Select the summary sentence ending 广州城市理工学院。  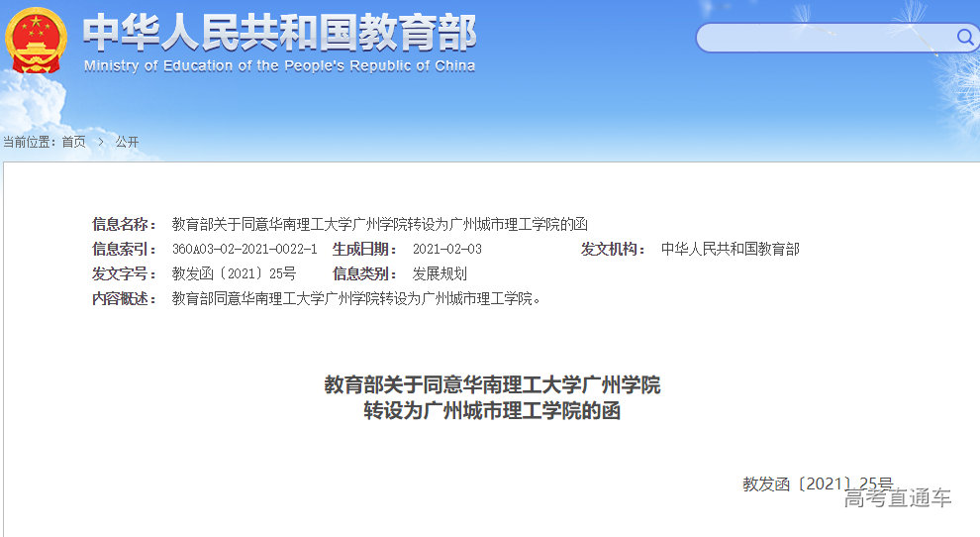click(356, 299)
